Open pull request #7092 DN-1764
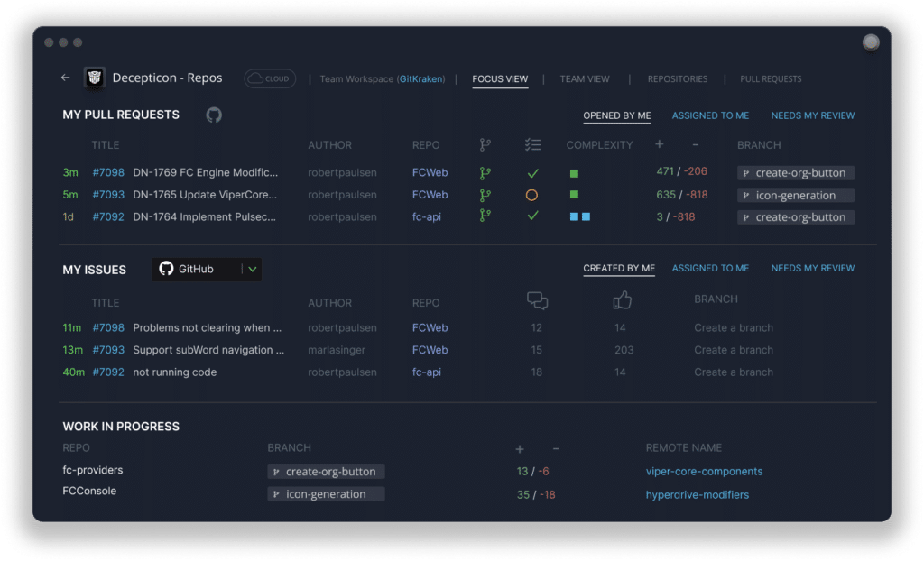 (x=184, y=216)
